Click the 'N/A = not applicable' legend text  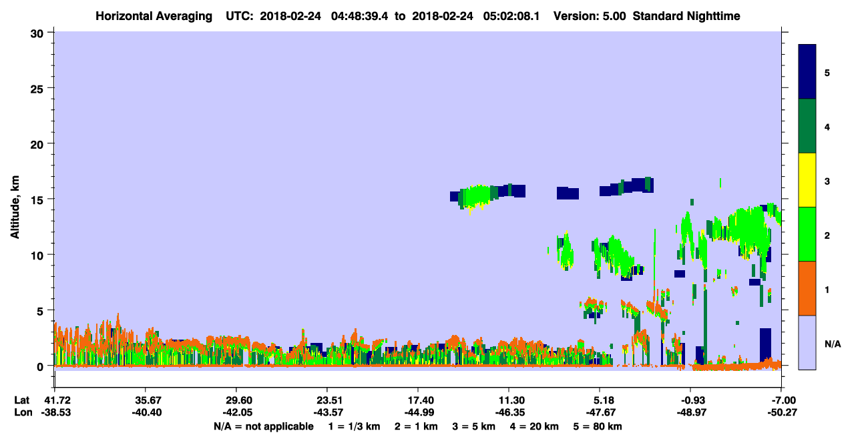click(x=264, y=426)
